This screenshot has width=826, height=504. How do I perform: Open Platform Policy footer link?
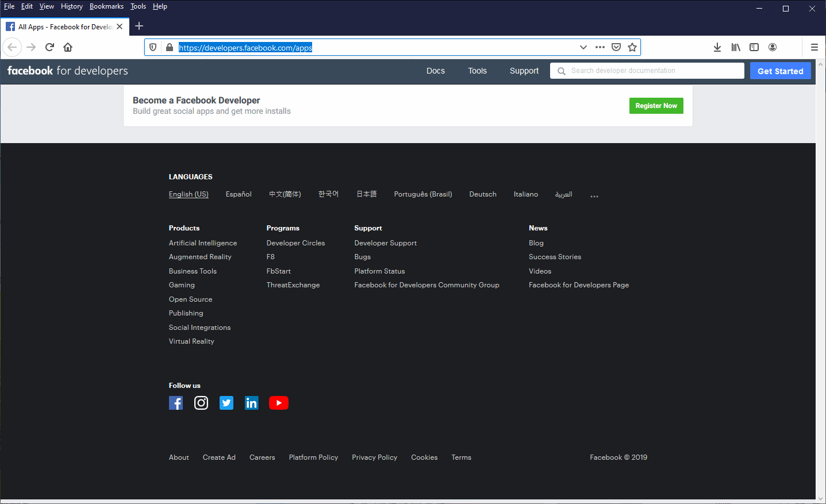[x=313, y=457]
